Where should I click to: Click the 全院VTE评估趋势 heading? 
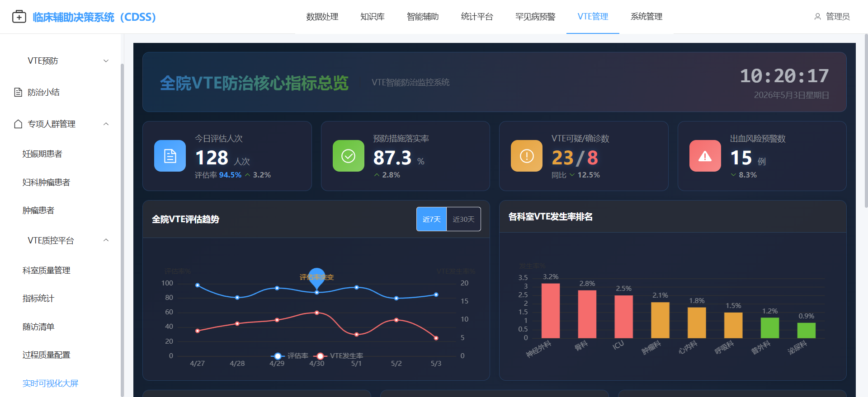pos(185,220)
